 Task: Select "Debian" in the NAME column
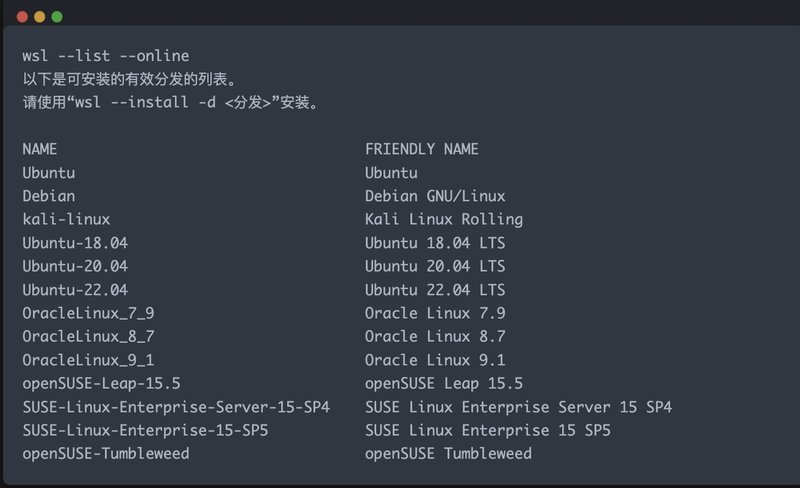[49, 196]
